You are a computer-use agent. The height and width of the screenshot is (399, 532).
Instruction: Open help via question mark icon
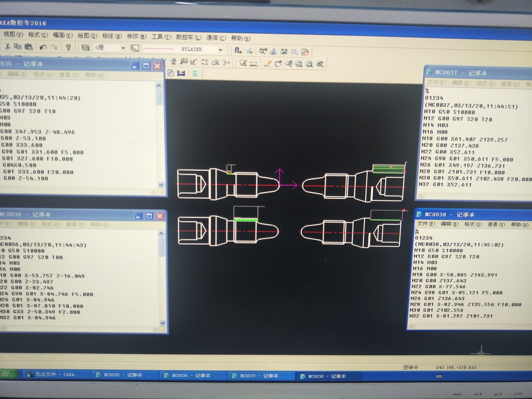68,48
